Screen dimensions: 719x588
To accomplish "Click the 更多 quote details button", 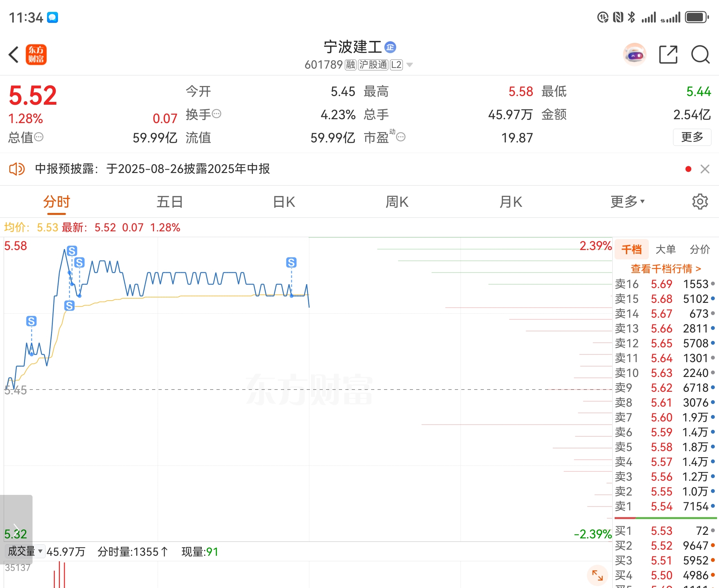I will [x=692, y=137].
